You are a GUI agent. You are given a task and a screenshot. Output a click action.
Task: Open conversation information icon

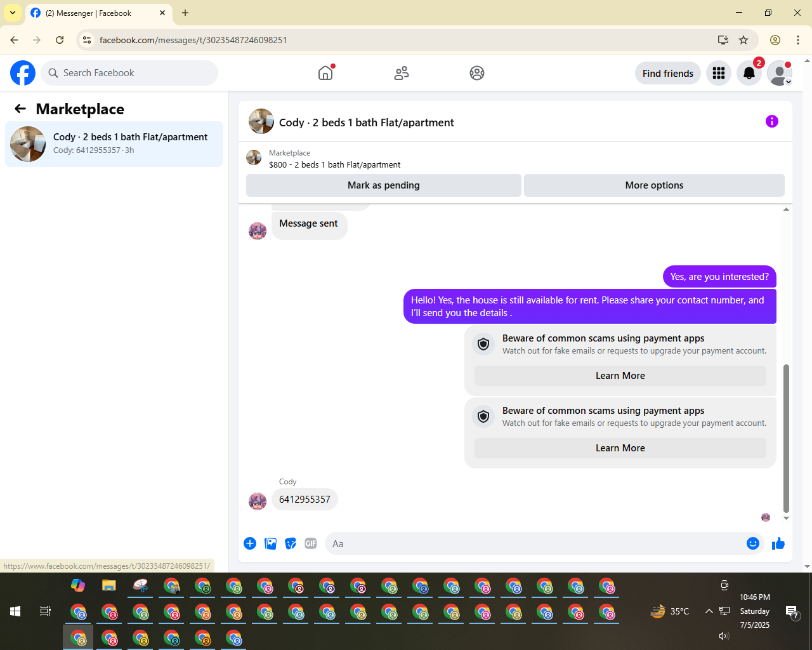coord(772,121)
